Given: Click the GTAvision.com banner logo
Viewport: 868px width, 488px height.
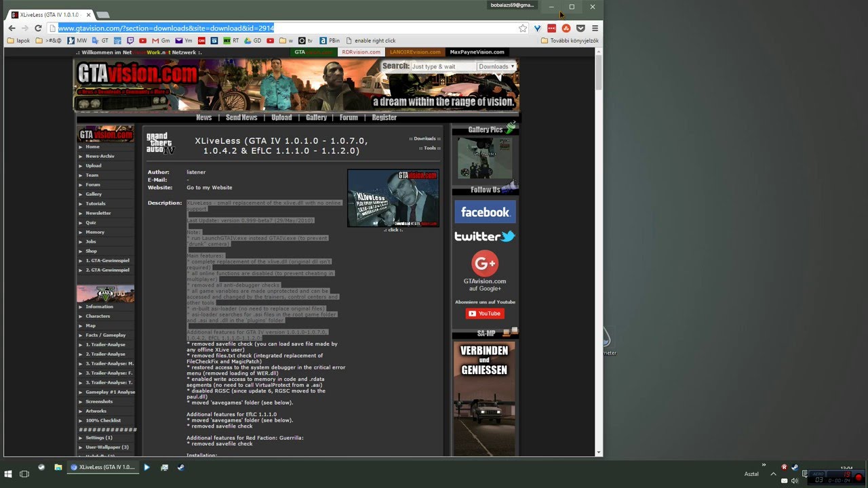Looking at the screenshot, I should [x=138, y=73].
